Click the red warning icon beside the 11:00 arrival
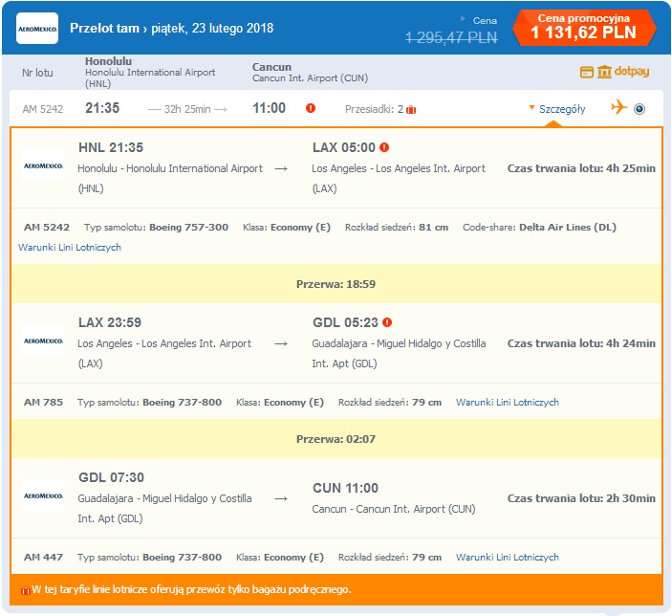The image size is (672, 616). click(x=311, y=108)
